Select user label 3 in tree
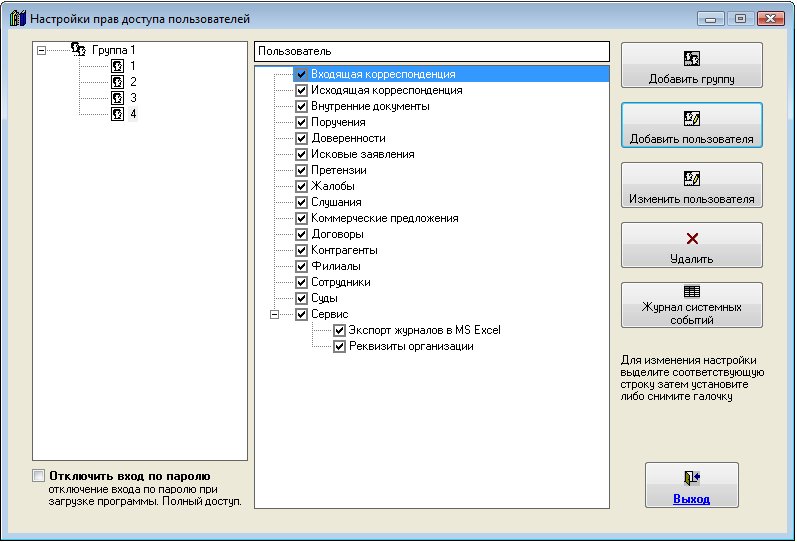This screenshot has width=797, height=542. coord(133,98)
